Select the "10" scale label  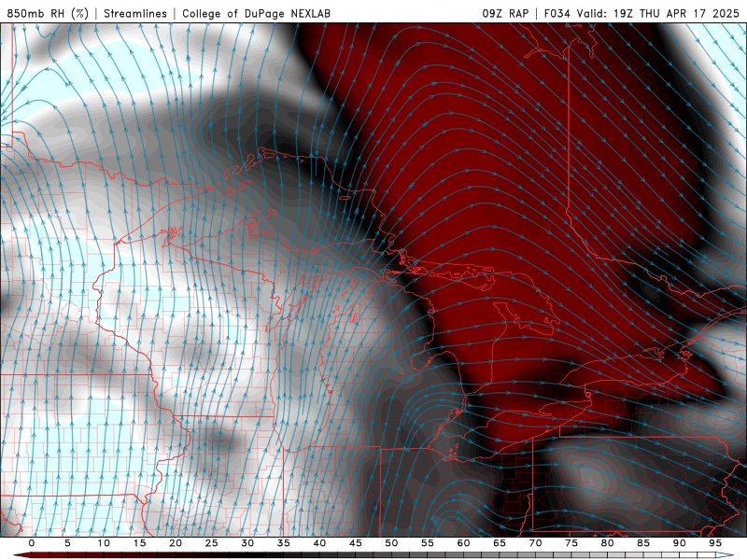pyautogui.click(x=104, y=543)
